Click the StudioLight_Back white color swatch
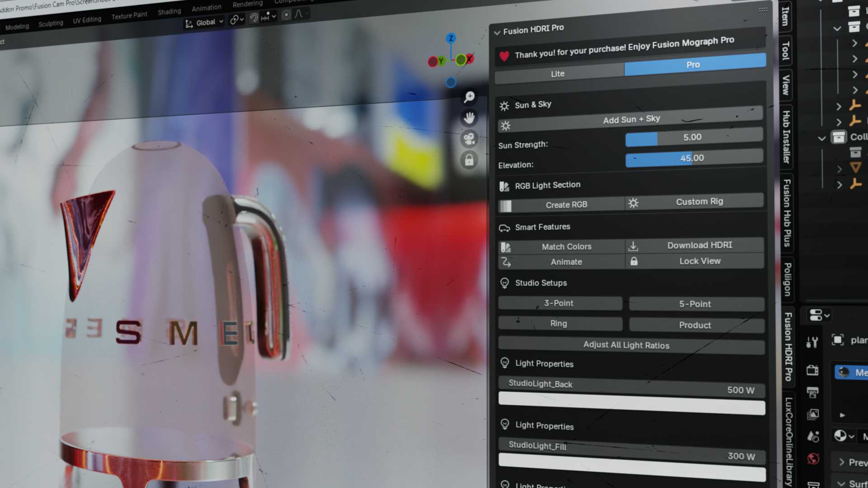Image resolution: width=868 pixels, height=488 pixels. click(631, 404)
